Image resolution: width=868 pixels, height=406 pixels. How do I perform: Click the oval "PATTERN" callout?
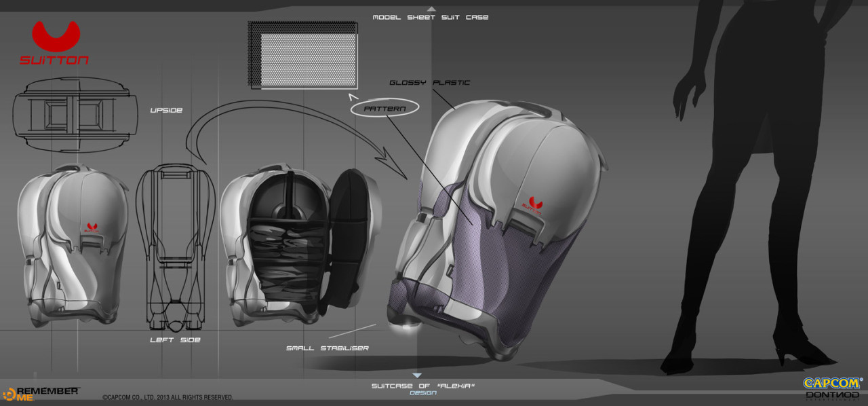pos(385,108)
